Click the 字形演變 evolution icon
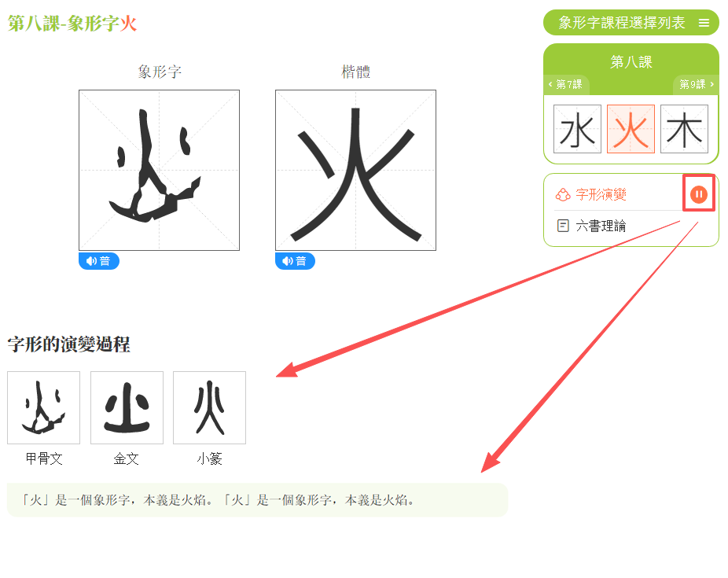Viewport: 728px width, 578px height. [563, 194]
